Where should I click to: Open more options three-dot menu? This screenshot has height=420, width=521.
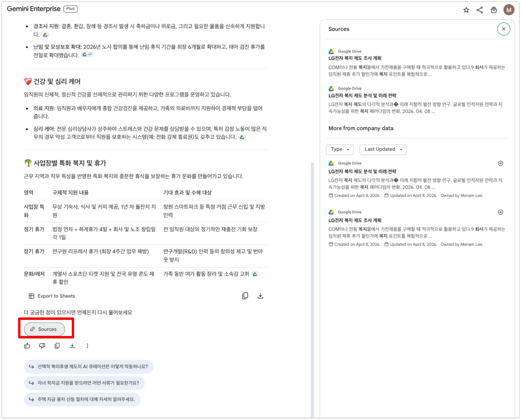(87, 346)
